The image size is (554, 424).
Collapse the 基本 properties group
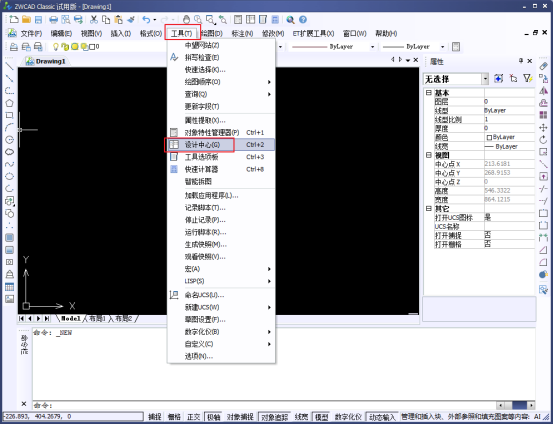pos(429,93)
